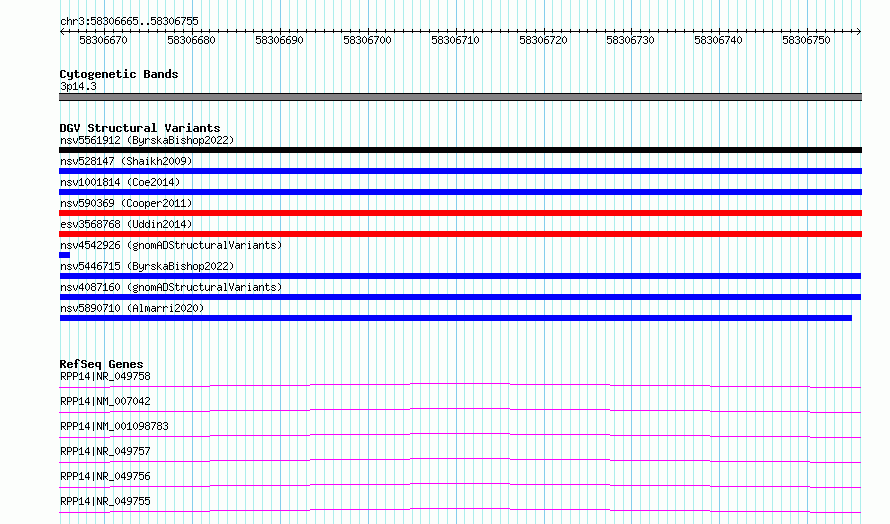Open RPP14|NR_049758 transcript label

(105, 376)
